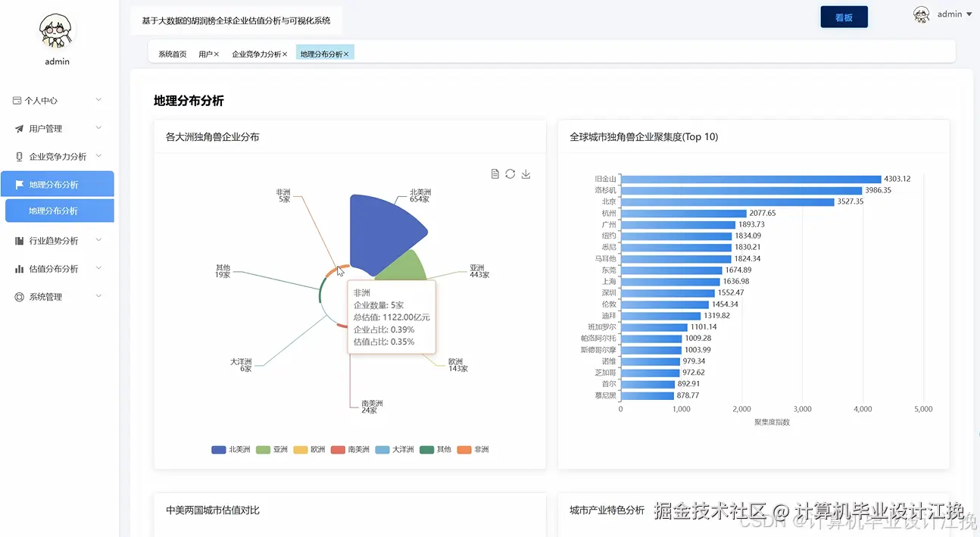980x537 pixels.
Task: Expand the 行业趋势分析 section
Action: pos(98,240)
